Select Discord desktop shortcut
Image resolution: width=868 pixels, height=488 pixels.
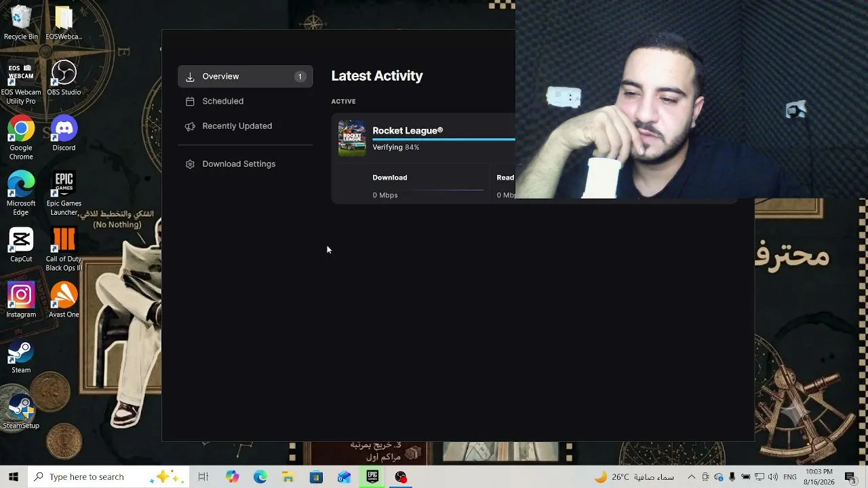(64, 134)
